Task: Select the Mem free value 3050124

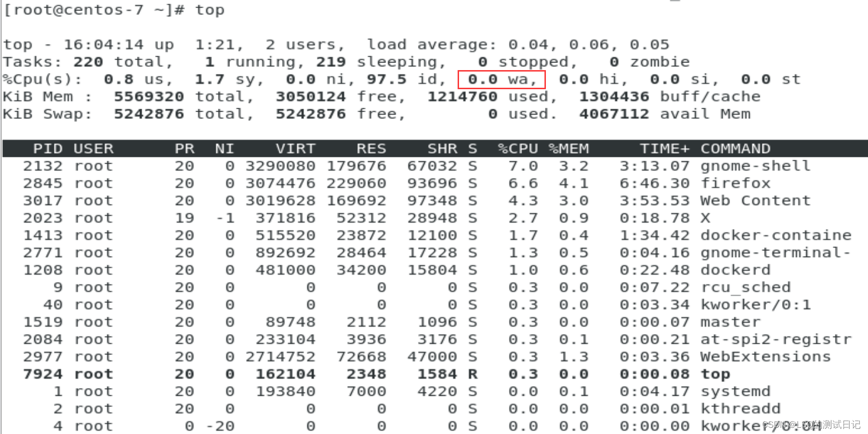Action: tap(311, 97)
